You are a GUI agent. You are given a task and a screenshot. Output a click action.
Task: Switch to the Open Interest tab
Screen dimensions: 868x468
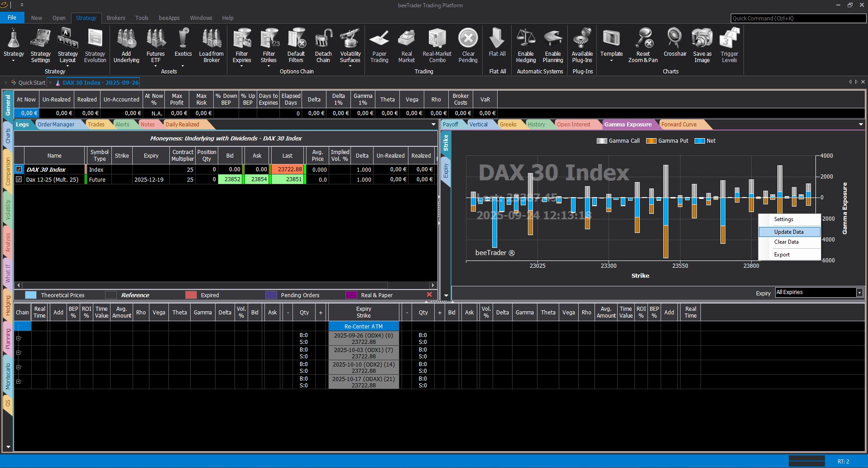click(x=573, y=125)
